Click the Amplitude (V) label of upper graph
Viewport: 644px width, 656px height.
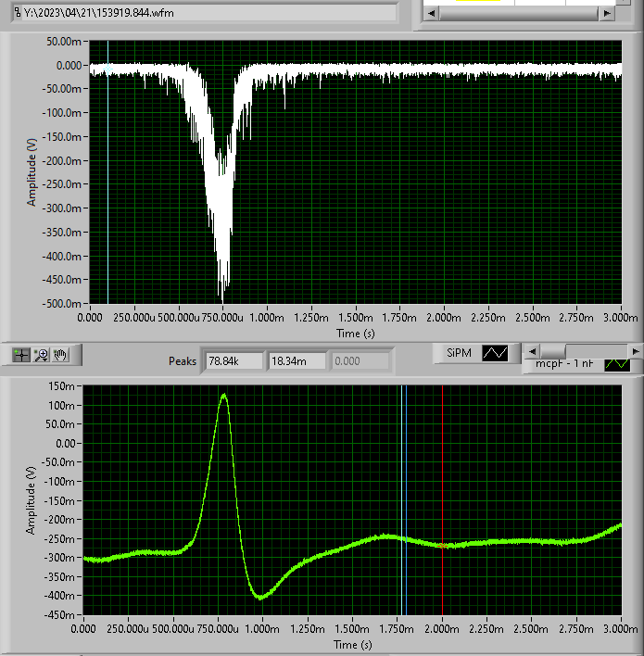point(32,172)
